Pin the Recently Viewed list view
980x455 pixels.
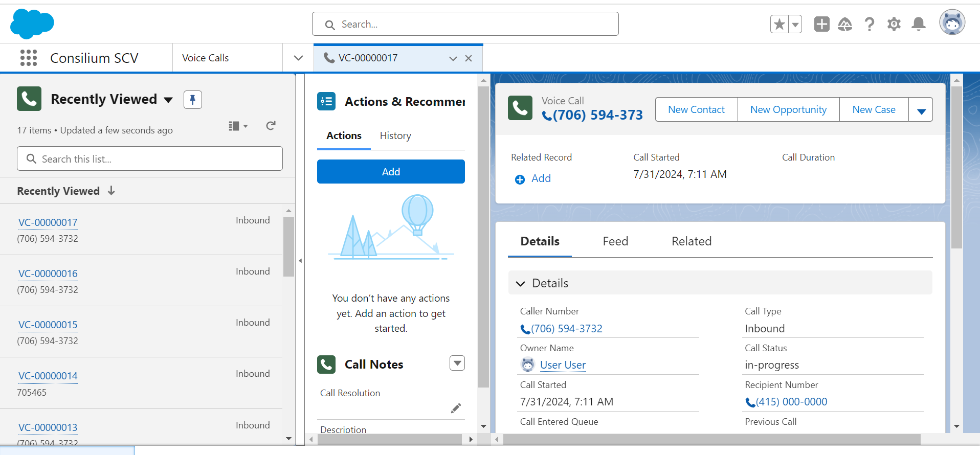193,99
